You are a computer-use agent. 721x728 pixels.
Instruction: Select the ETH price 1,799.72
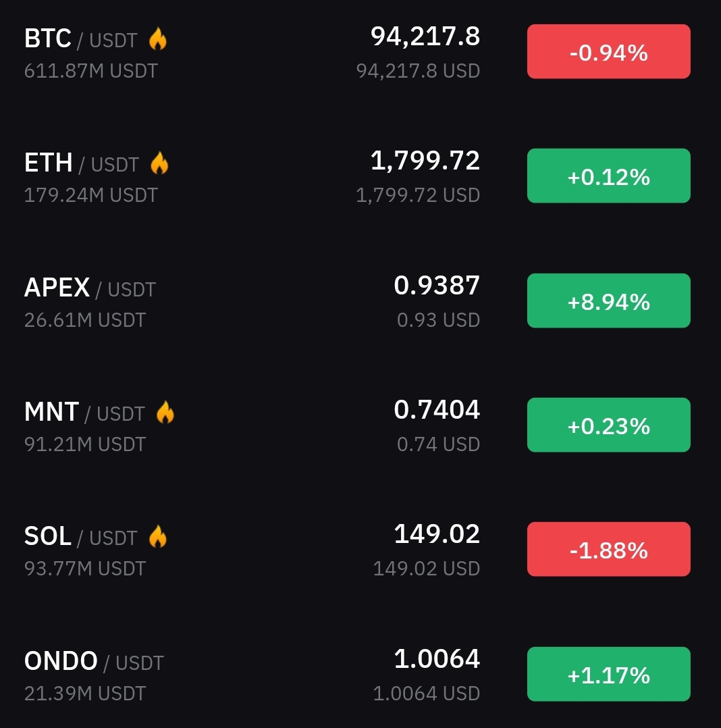click(x=425, y=161)
